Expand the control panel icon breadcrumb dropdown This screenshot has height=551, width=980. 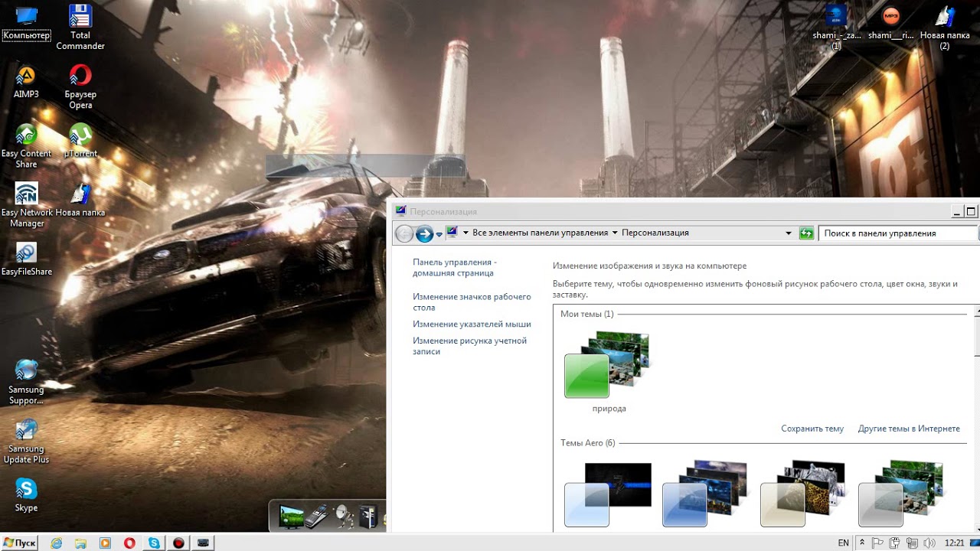[x=465, y=233]
